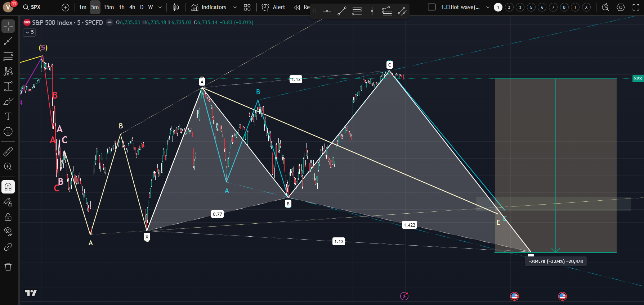Open the candlestick chart type selector

pyautogui.click(x=176, y=7)
